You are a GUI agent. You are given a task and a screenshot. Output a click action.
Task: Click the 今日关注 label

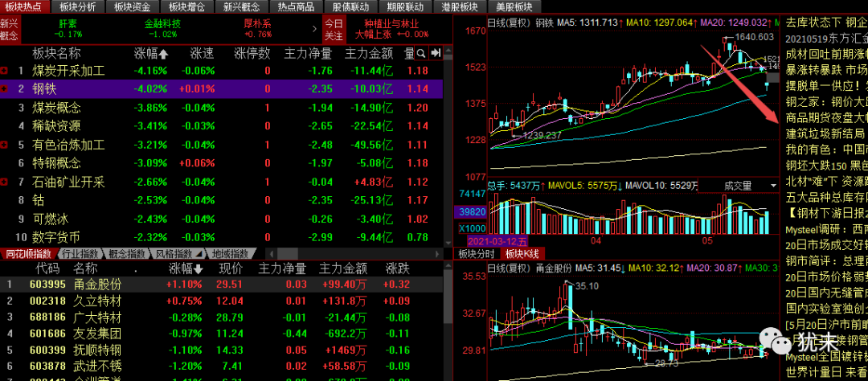[x=334, y=29]
